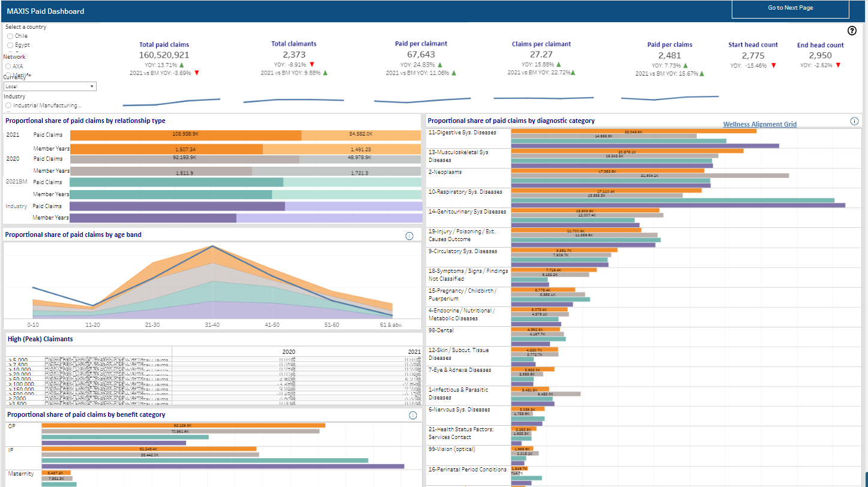Image resolution: width=868 pixels, height=487 pixels.
Task: Select the Egypt country radio button
Action: point(10,45)
